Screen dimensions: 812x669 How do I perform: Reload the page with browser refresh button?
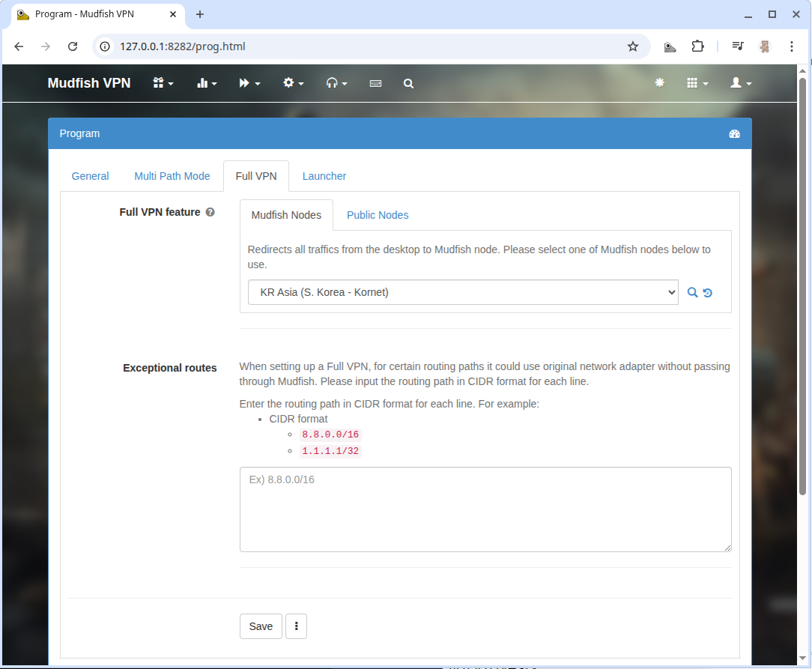point(73,46)
